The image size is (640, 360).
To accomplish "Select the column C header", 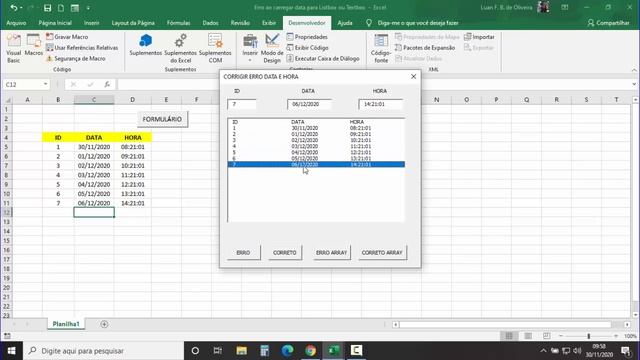I will (94, 100).
